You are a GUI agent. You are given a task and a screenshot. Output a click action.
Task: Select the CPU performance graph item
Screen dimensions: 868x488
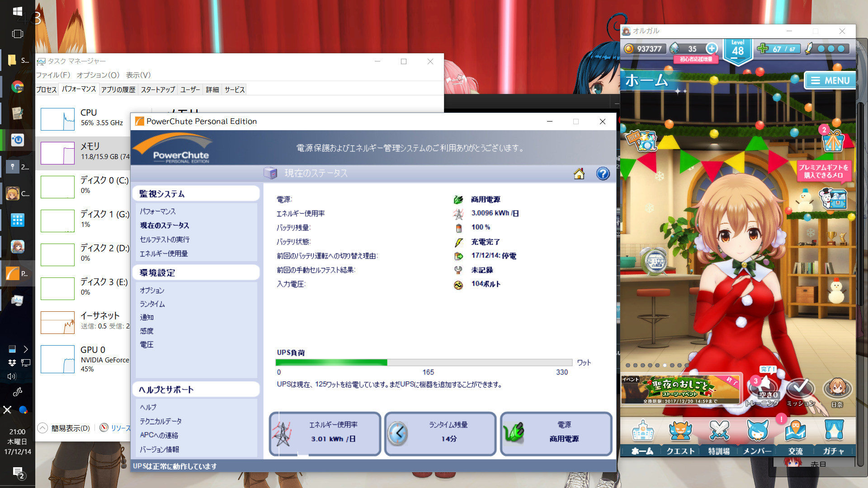click(83, 119)
